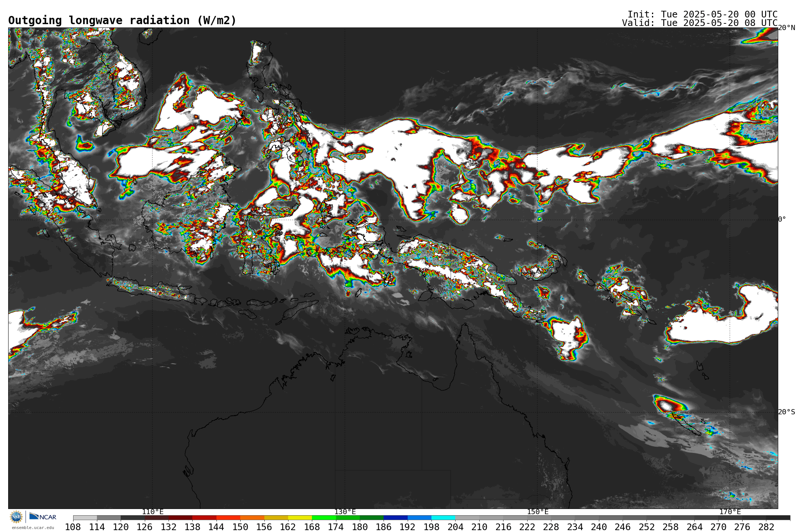This screenshot has height=532, width=802.
Task: Click the dark green 180–186 colorbar swatch
Action: point(372,518)
